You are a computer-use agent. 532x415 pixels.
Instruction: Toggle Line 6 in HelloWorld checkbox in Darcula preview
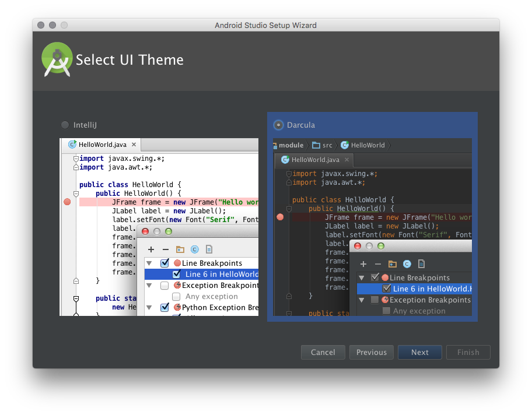pos(386,289)
